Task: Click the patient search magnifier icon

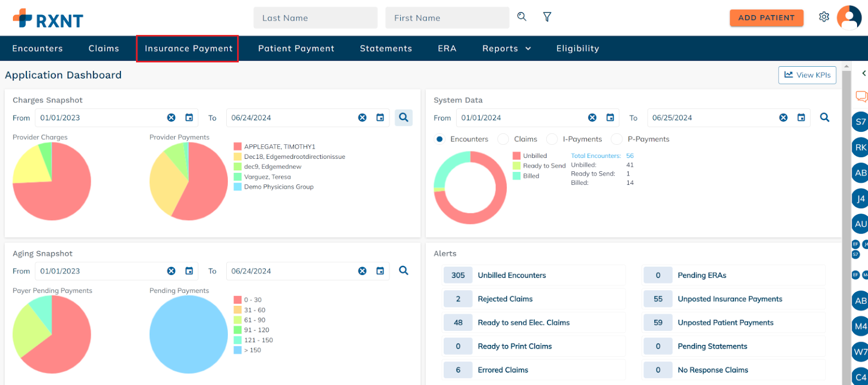Action: point(521,17)
